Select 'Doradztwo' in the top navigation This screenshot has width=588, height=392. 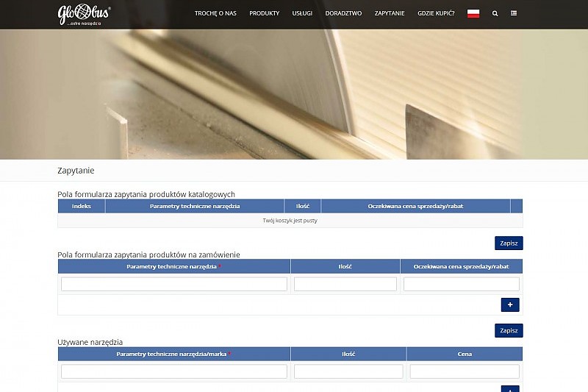point(343,13)
